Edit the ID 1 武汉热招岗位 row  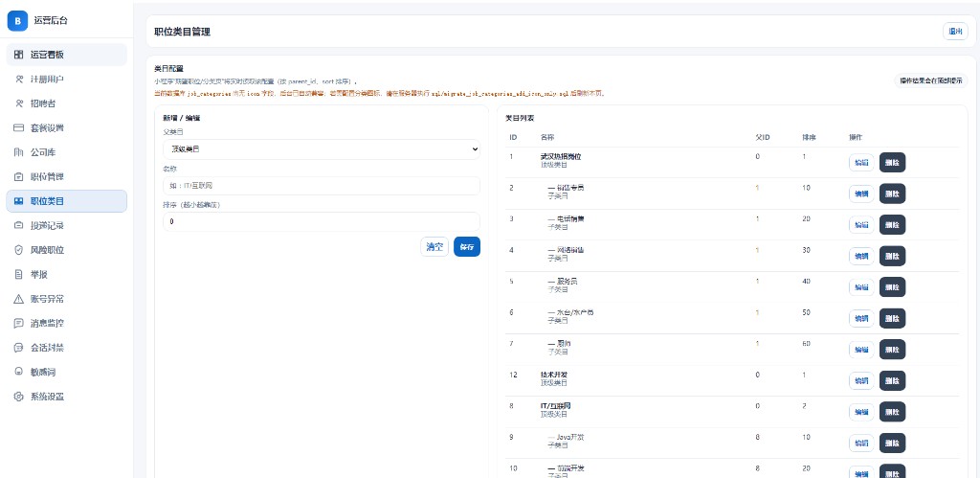pyautogui.click(x=861, y=162)
